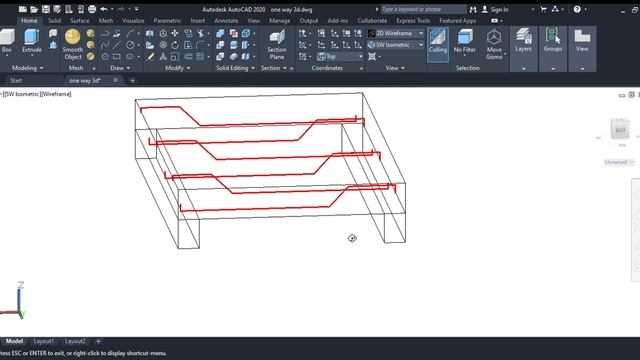Click the Array tool in Modify panel

[200, 56]
